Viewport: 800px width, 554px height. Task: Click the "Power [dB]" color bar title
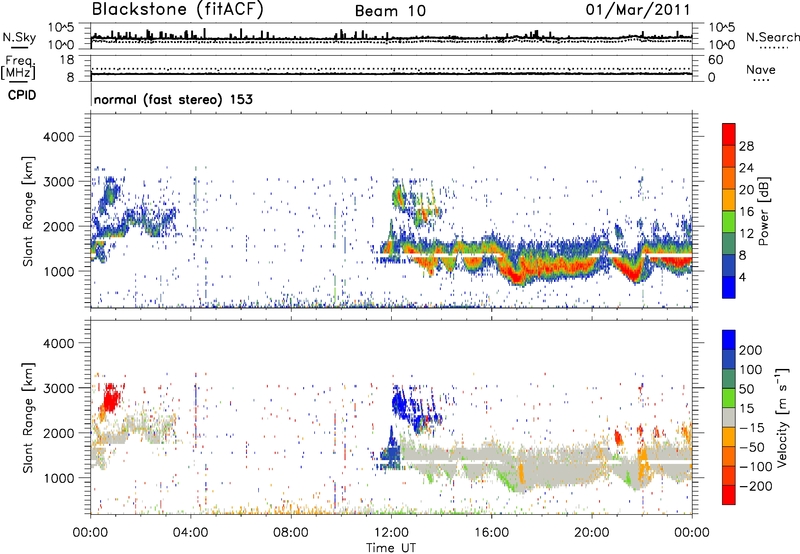click(x=764, y=211)
